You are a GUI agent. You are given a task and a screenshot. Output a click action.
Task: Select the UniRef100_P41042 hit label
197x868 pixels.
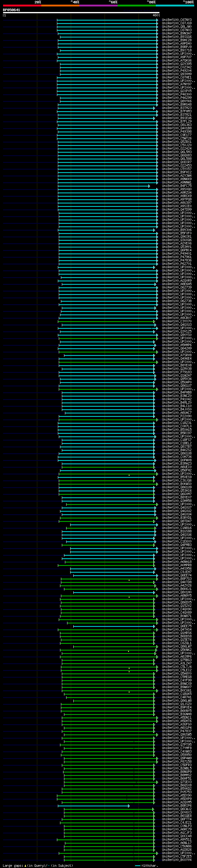(x=177, y=399)
